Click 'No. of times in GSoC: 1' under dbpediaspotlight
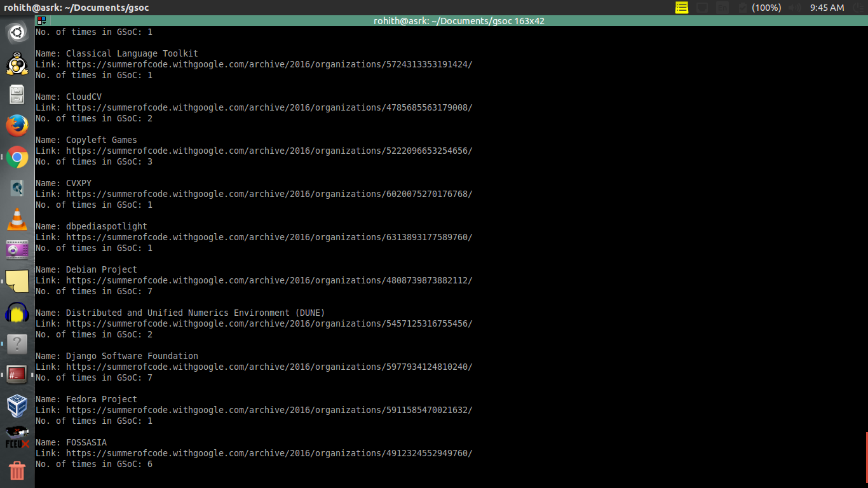Image resolution: width=868 pixels, height=488 pixels. click(x=94, y=248)
